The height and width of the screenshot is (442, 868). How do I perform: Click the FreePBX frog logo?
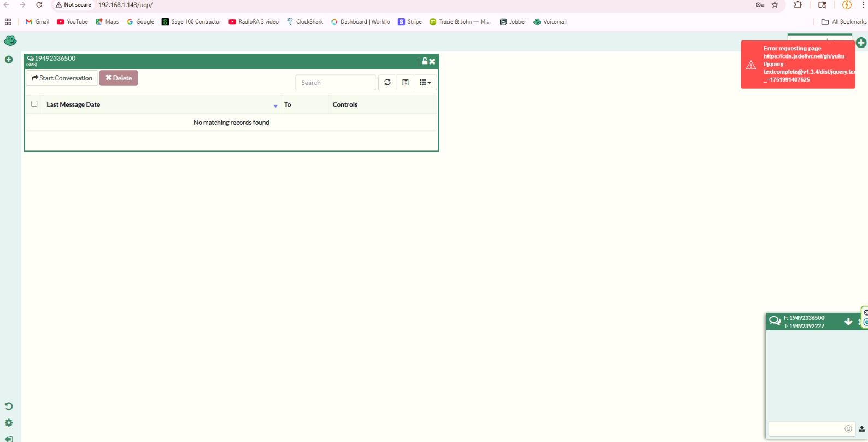tap(10, 41)
